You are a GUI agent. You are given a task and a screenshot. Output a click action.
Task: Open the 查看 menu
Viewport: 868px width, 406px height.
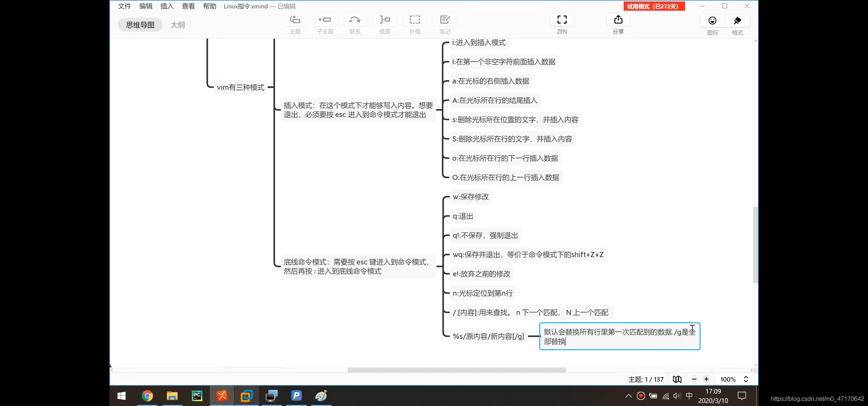point(188,6)
